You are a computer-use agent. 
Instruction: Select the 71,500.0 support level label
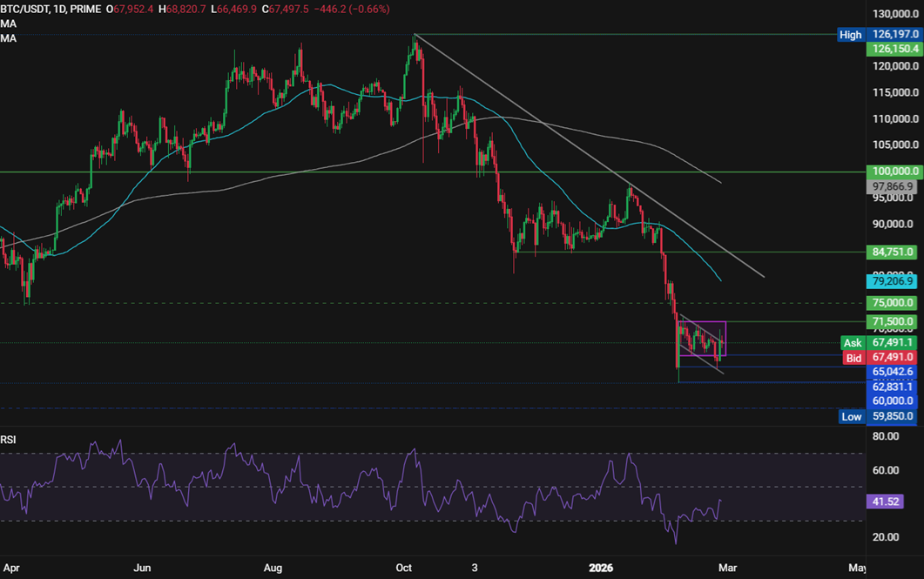point(891,321)
